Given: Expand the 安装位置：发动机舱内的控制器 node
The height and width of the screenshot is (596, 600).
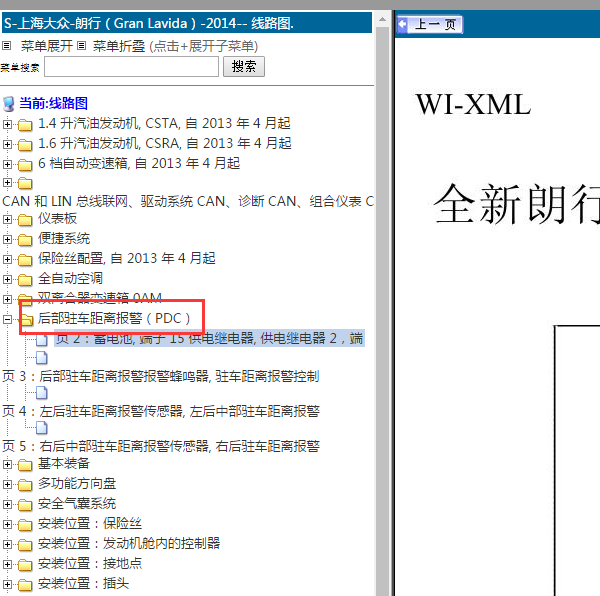Looking at the screenshot, I should pyautogui.click(x=7, y=544).
